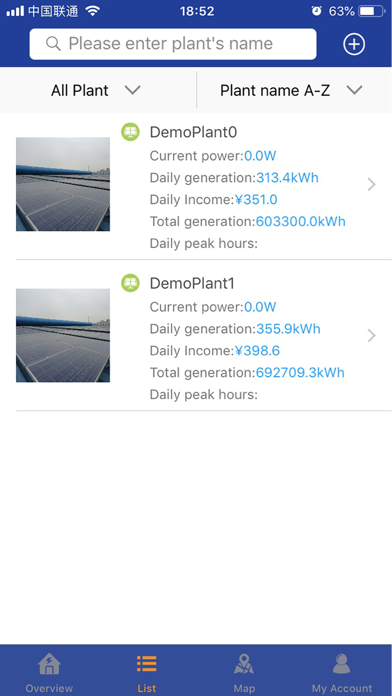Focus the plant's name search field
Image resolution: width=392 pixels, height=696 pixels.
pyautogui.click(x=173, y=44)
